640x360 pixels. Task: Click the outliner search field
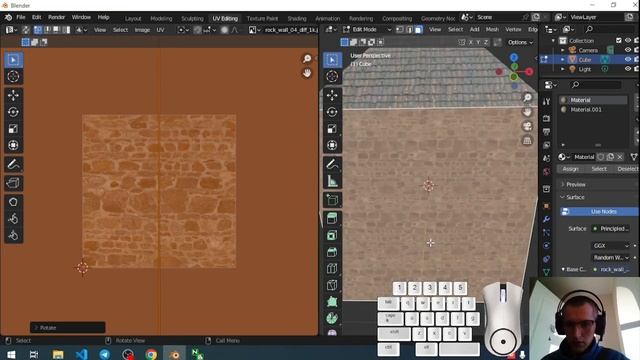click(610, 29)
